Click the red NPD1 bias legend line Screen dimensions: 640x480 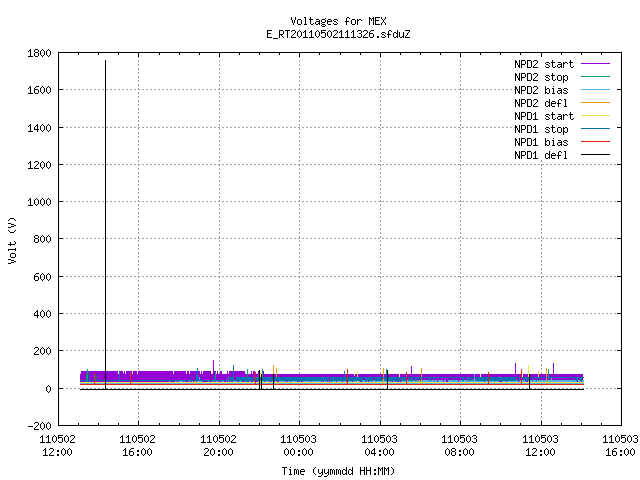pos(595,142)
